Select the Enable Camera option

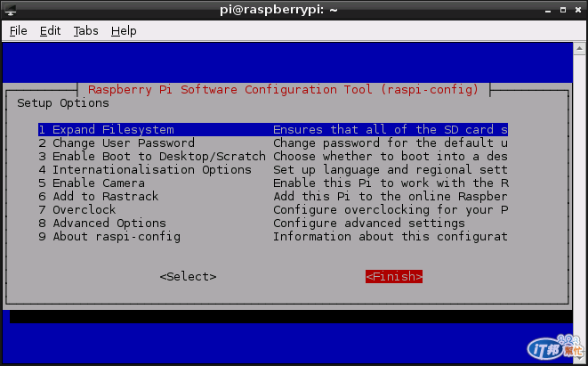(x=272, y=183)
